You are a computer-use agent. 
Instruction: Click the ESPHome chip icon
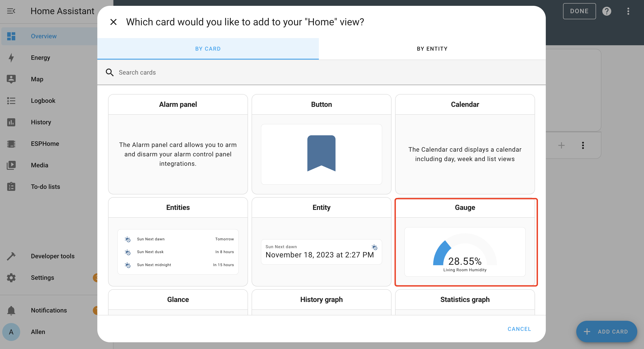coord(11,144)
